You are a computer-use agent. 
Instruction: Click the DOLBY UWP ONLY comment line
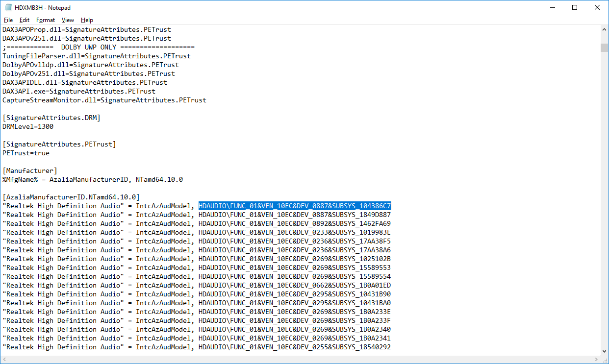tap(99, 47)
